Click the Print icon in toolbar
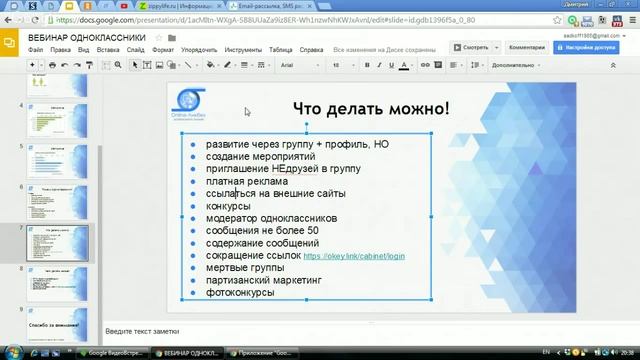 (52, 65)
